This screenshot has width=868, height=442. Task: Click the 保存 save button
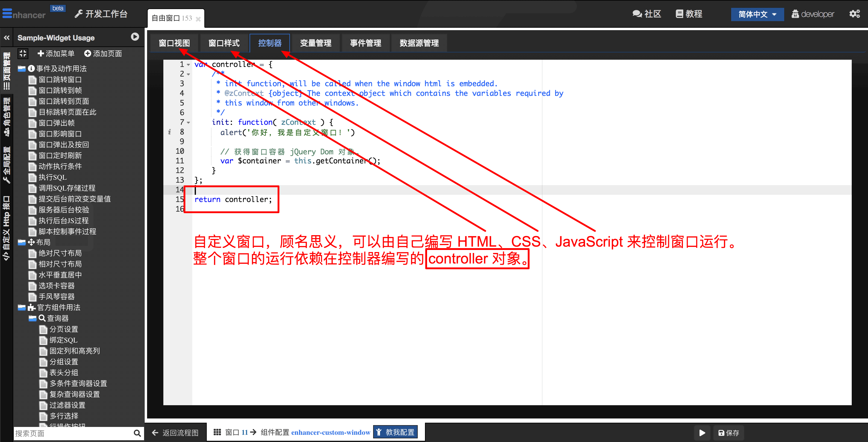(x=728, y=433)
